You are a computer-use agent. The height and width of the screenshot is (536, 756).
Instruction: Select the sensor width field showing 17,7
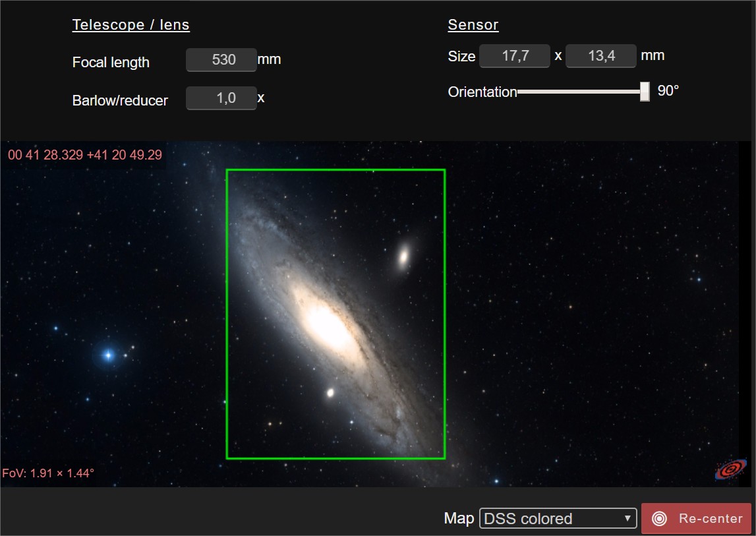(515, 56)
